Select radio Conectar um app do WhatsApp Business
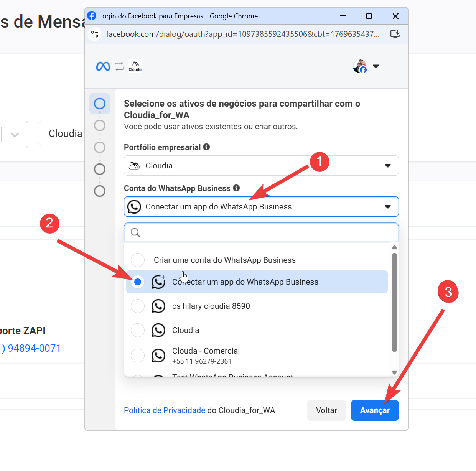This screenshot has width=476, height=471. (x=138, y=282)
